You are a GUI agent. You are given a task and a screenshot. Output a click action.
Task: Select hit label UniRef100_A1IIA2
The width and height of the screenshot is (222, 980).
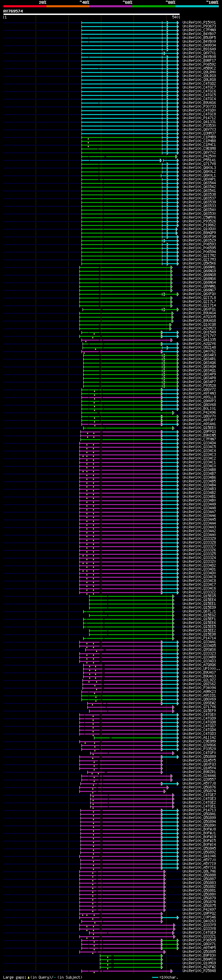pos(199,737)
